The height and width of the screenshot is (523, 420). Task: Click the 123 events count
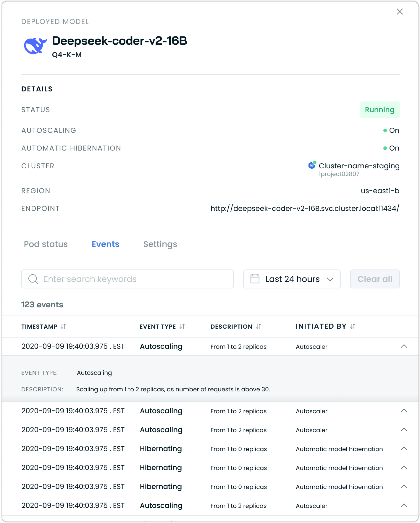42,305
